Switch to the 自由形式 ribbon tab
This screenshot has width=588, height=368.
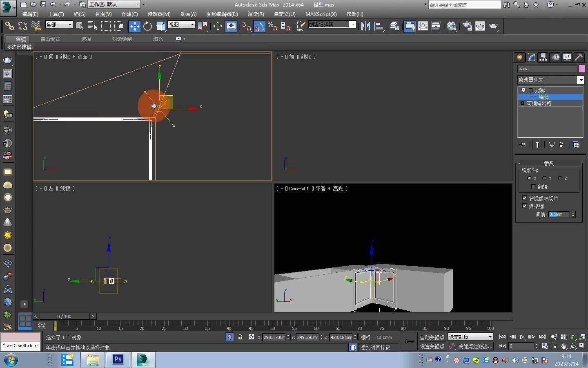pyautogui.click(x=50, y=39)
